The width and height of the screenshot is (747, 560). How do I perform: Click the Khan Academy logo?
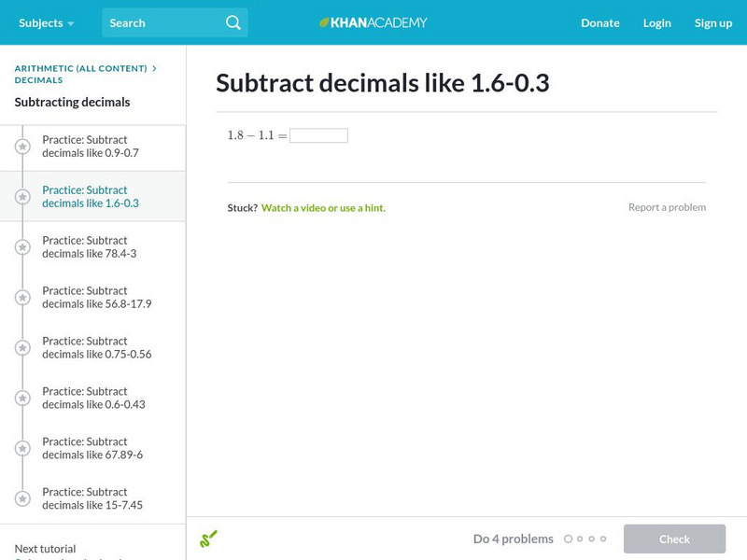pos(373,22)
